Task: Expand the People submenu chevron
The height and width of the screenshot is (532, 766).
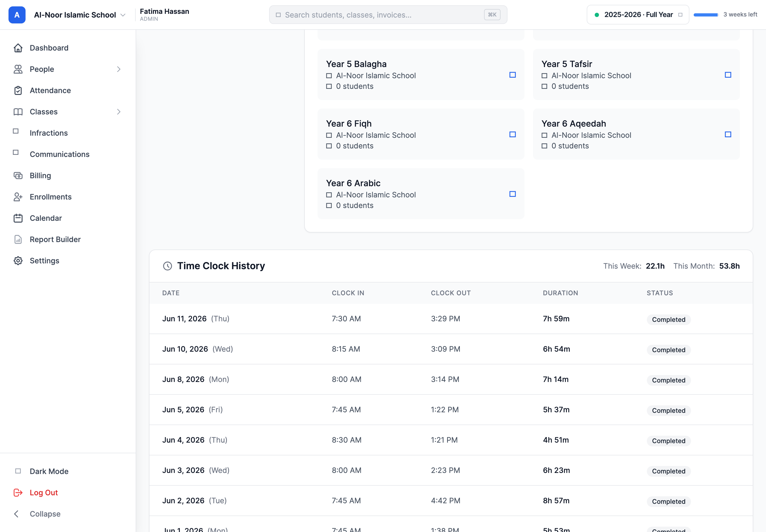Action: (x=119, y=69)
